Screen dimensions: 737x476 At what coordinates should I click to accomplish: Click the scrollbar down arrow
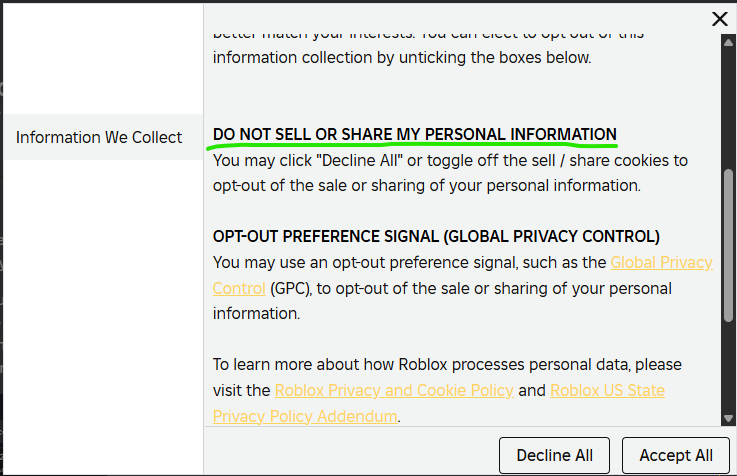[728, 418]
